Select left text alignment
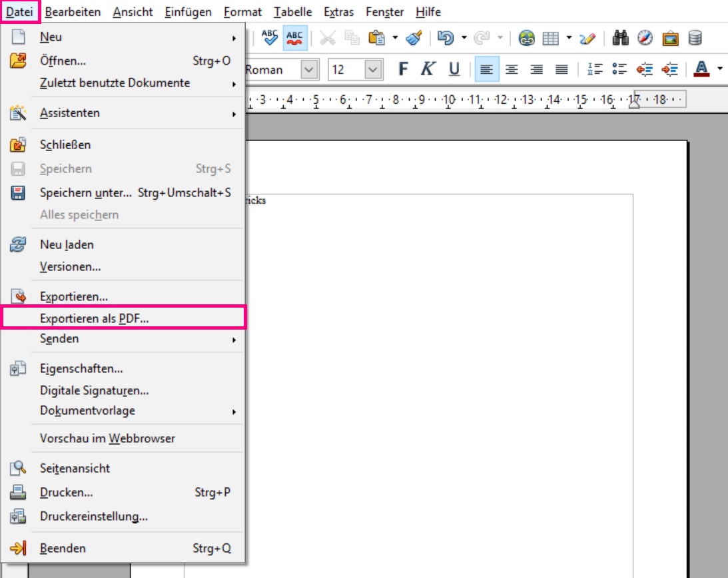Viewport: 728px width, 578px height. [x=487, y=69]
